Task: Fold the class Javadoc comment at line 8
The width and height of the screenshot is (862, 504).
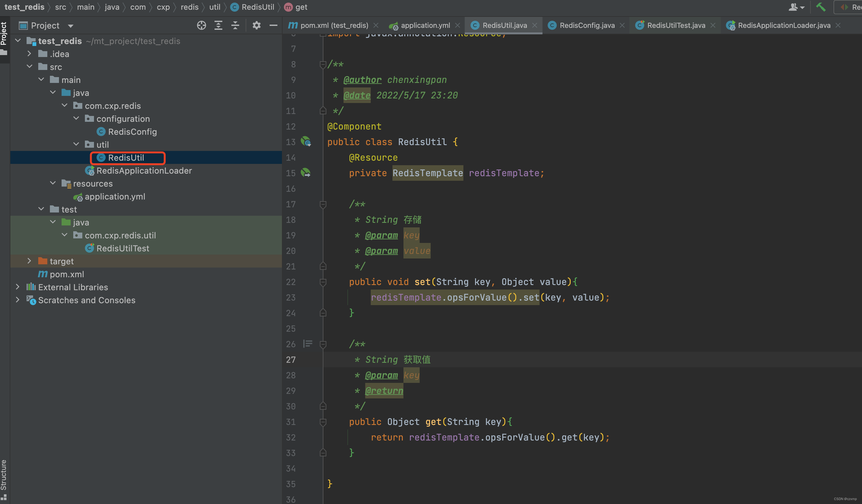Action: coord(323,64)
